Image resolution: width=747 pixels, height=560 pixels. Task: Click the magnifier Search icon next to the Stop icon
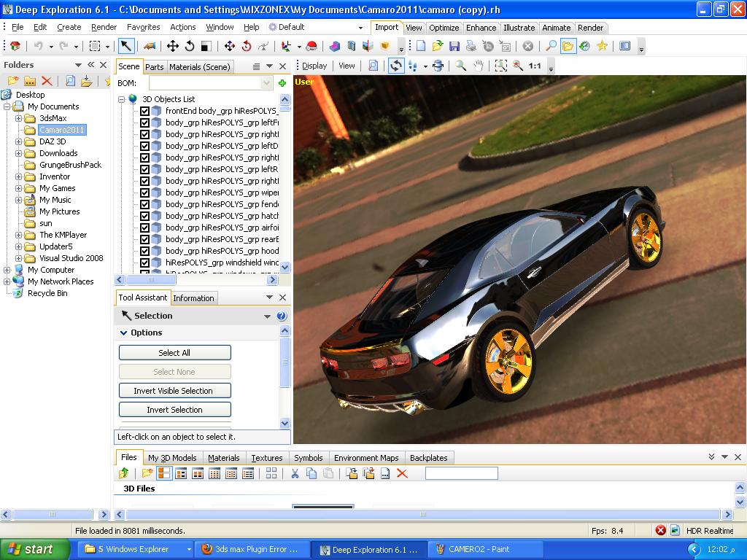[x=551, y=46]
